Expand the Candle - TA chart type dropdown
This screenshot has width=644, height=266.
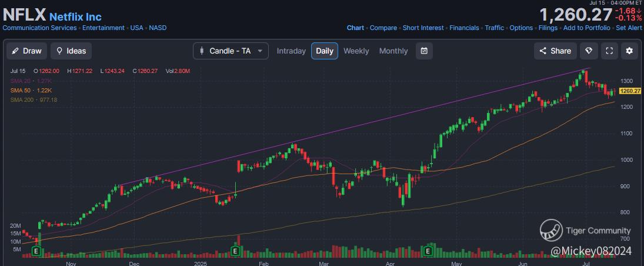(x=231, y=51)
